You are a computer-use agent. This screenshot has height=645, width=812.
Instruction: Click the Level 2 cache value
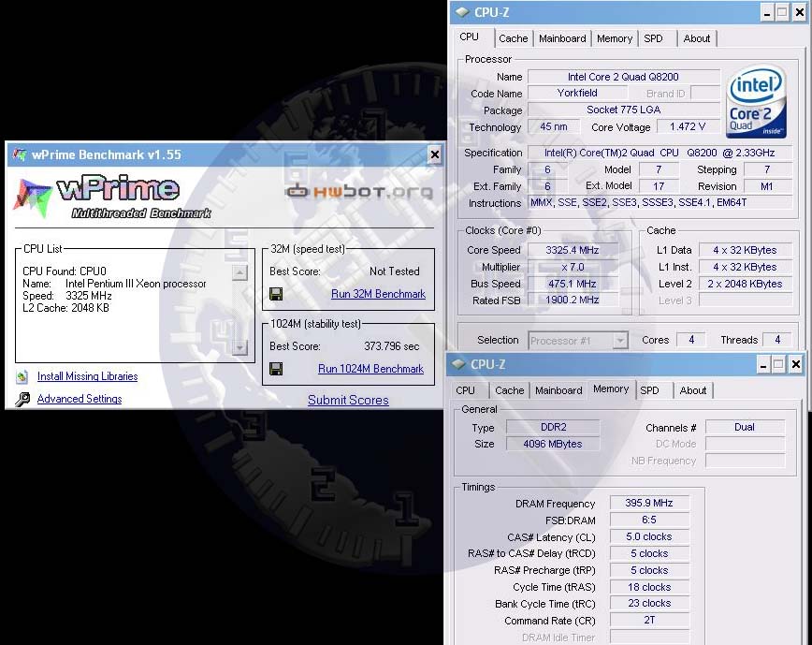click(x=746, y=284)
